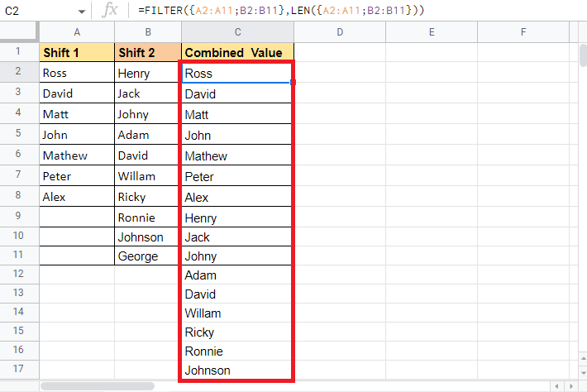This screenshot has height=392, width=587.
Task: Select cell B3 containing Jack
Action: 148,93
